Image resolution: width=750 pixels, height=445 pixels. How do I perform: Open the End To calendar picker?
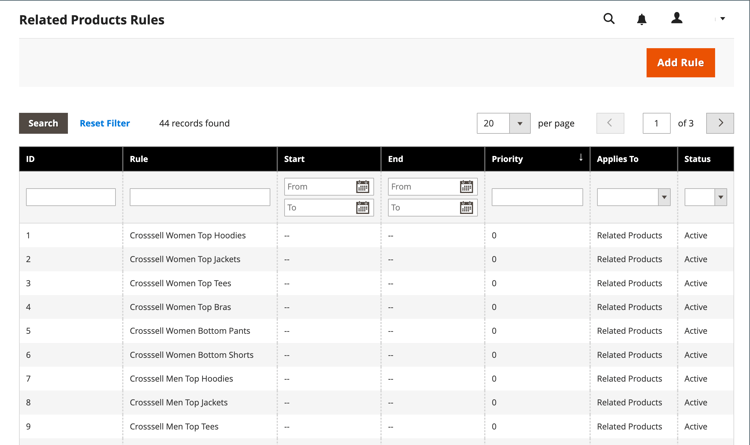click(466, 207)
